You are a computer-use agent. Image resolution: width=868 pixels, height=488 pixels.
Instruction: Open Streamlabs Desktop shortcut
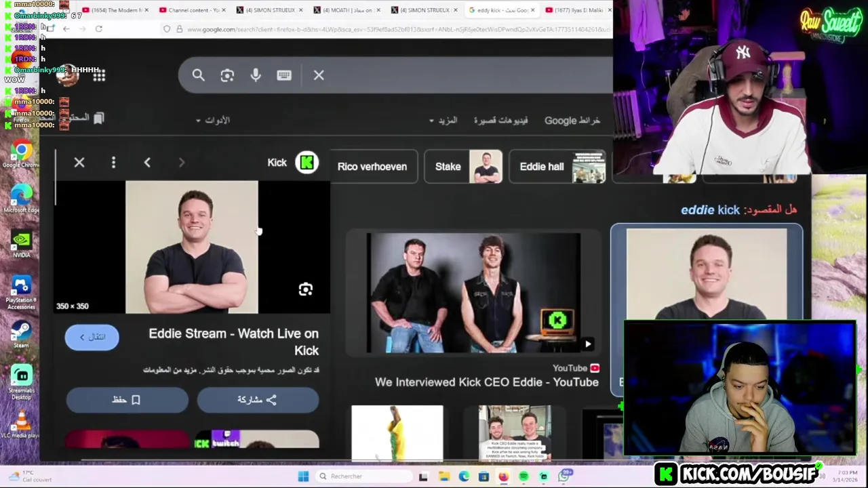(x=21, y=383)
